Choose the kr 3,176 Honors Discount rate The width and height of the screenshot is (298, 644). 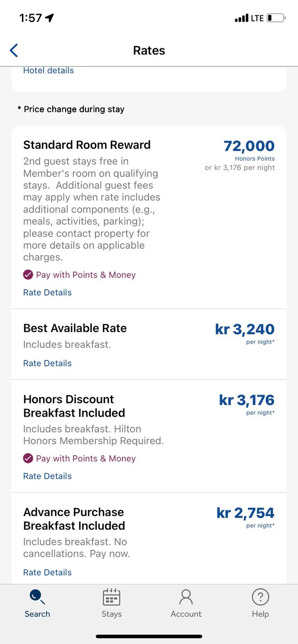[247, 400]
